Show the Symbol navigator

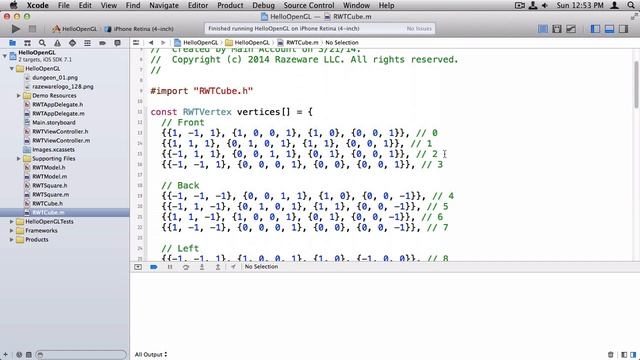point(27,43)
